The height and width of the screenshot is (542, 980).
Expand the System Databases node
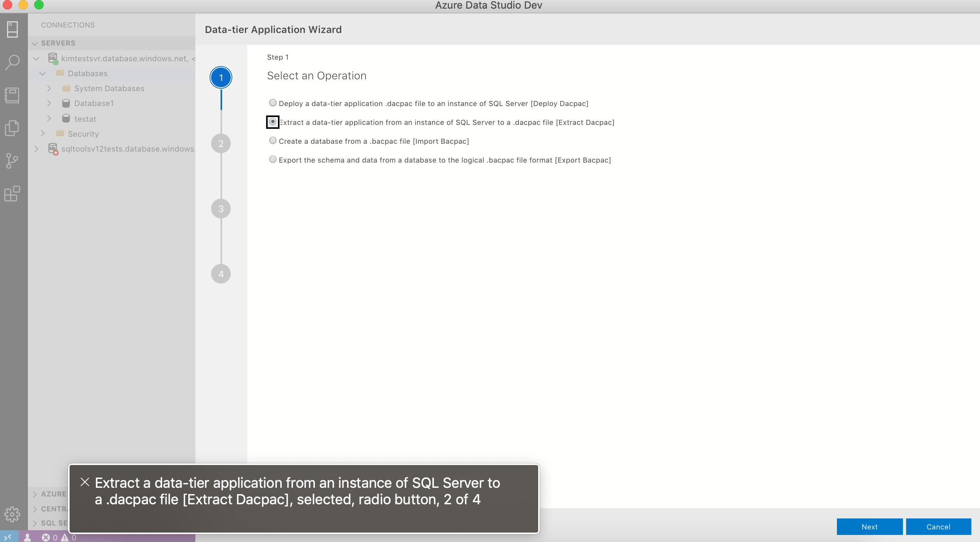50,88
